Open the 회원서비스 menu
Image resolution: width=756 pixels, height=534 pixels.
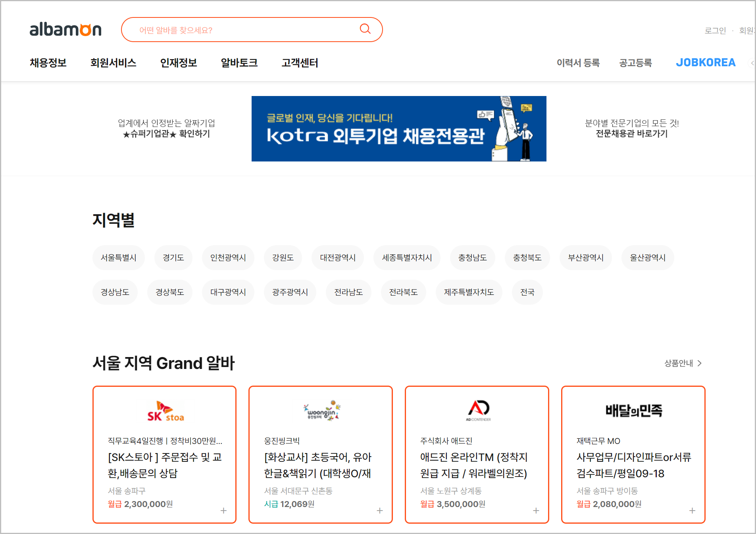(113, 63)
